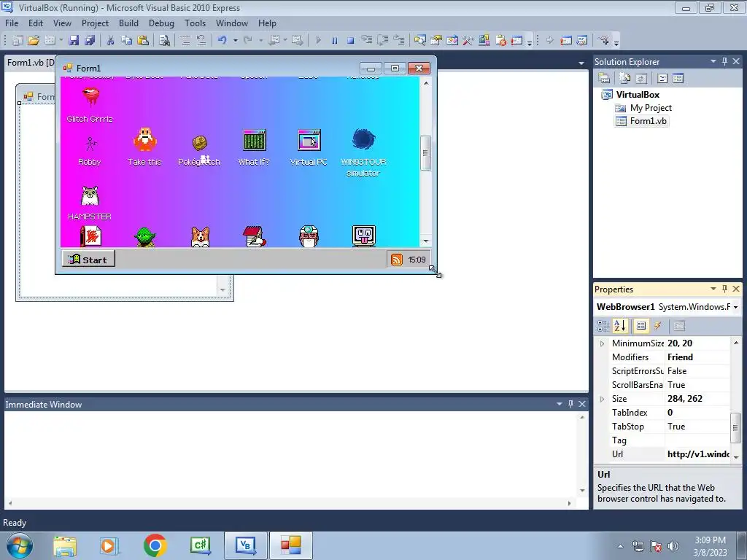This screenshot has width=747, height=560.
Task: Click the RSS feed tray icon in Form1
Action: click(x=396, y=260)
